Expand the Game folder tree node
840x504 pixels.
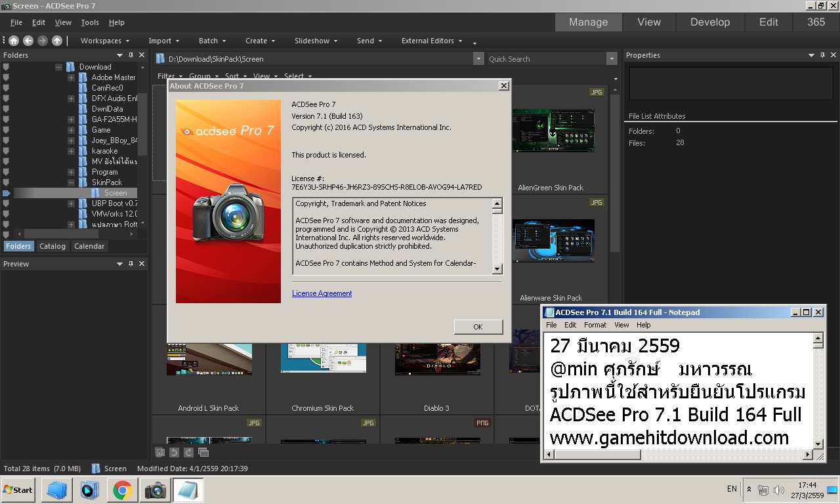tap(71, 130)
